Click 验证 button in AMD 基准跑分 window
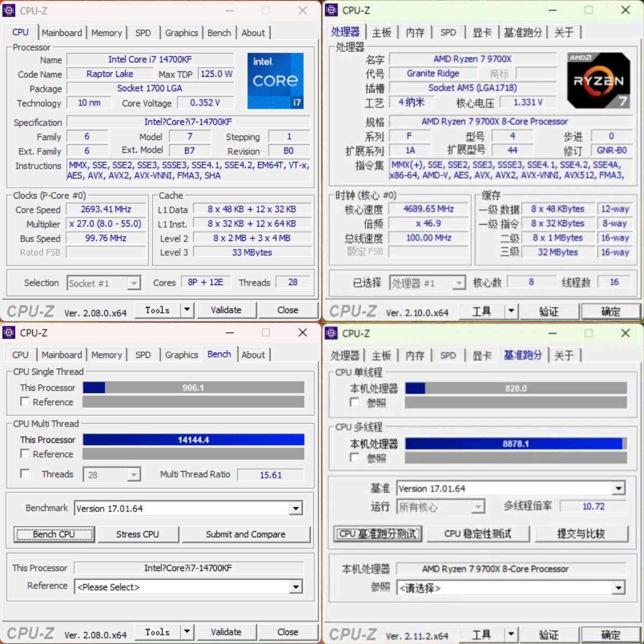The image size is (644, 644). 548,634
